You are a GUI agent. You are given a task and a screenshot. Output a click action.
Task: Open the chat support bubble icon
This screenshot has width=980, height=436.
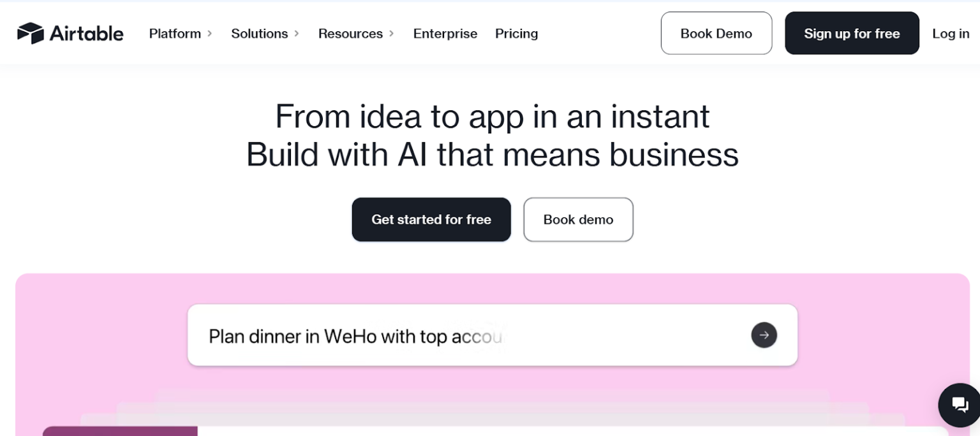pyautogui.click(x=959, y=404)
